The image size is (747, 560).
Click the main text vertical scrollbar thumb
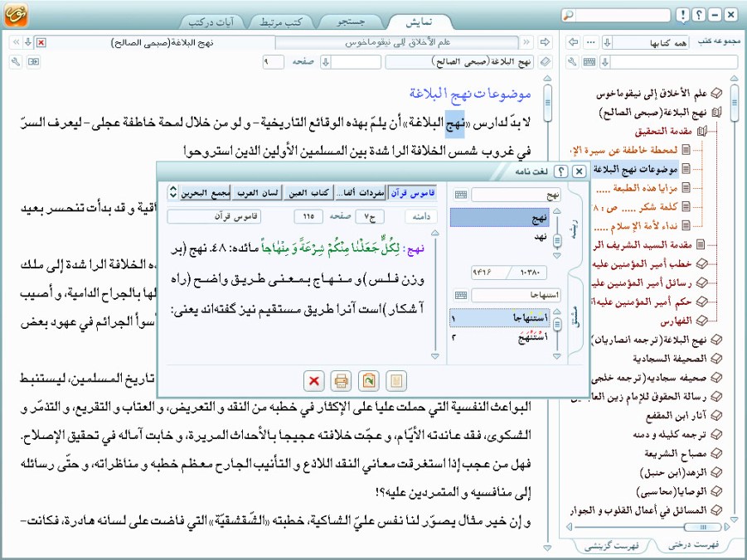[547, 103]
